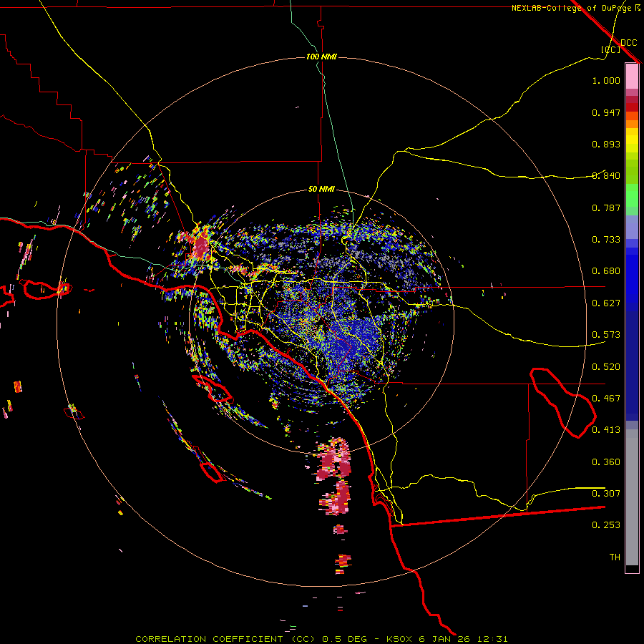
Task: Select the 0.947 legend value
Action: [606, 112]
